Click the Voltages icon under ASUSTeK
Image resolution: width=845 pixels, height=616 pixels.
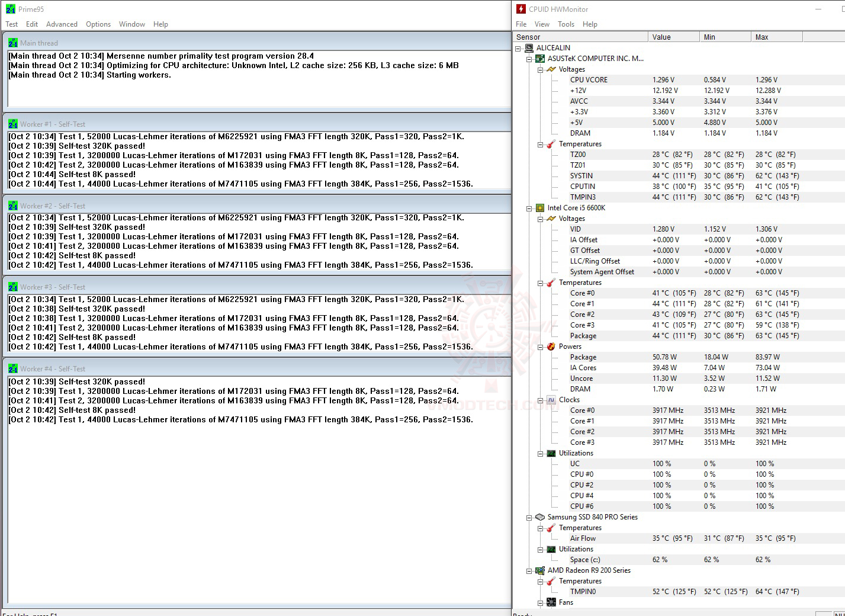click(x=551, y=69)
